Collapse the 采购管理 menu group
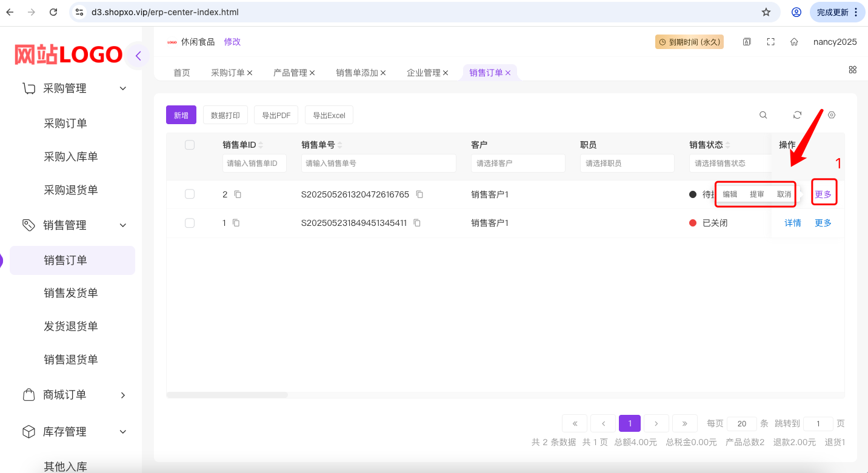This screenshot has height=473, width=868. (123, 88)
